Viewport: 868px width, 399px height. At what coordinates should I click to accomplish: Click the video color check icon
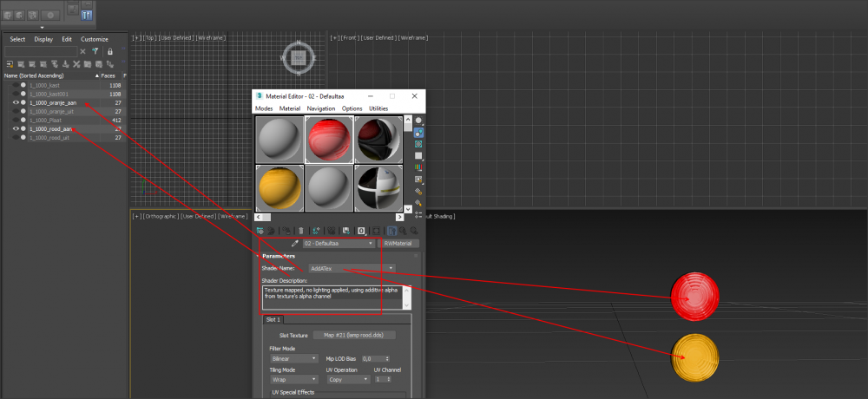coord(418,167)
